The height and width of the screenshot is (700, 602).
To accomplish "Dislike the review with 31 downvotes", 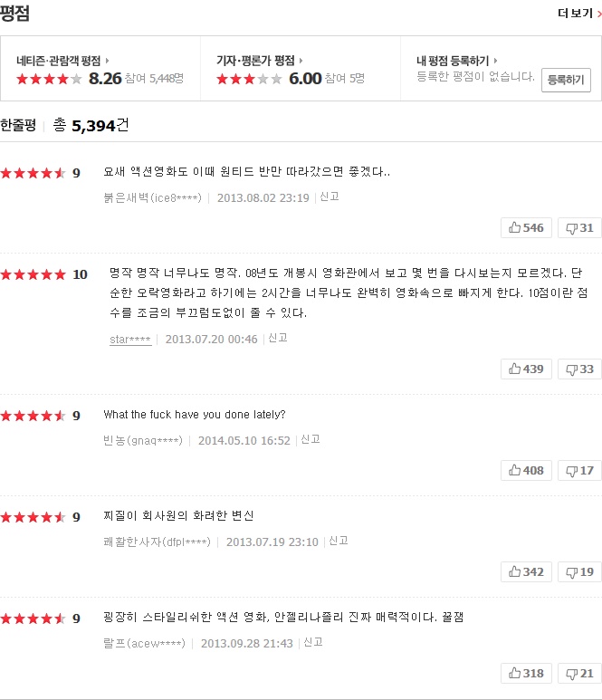I will [x=579, y=227].
